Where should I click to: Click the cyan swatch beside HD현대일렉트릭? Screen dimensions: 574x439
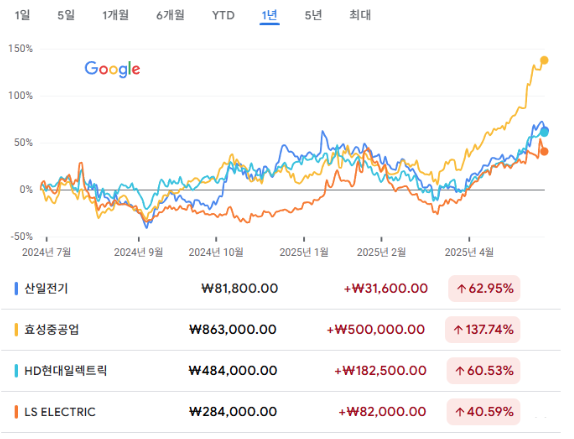16,371
